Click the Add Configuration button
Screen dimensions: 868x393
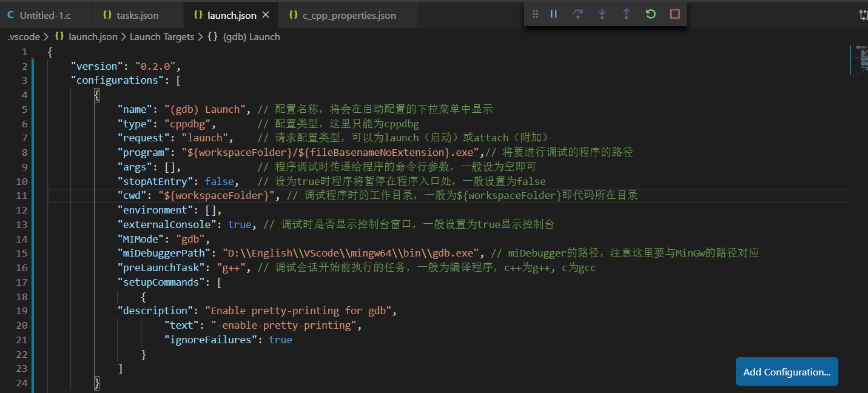coord(786,371)
